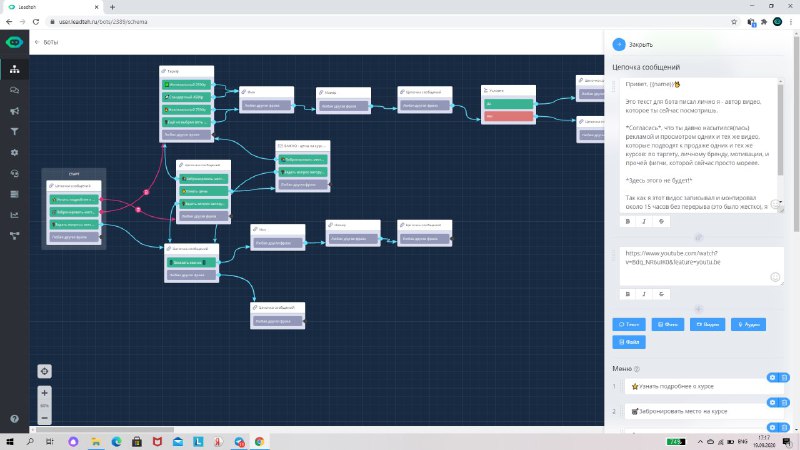Open Windows taskbar search
The width and height of the screenshot is (800, 450).
click(x=30, y=441)
